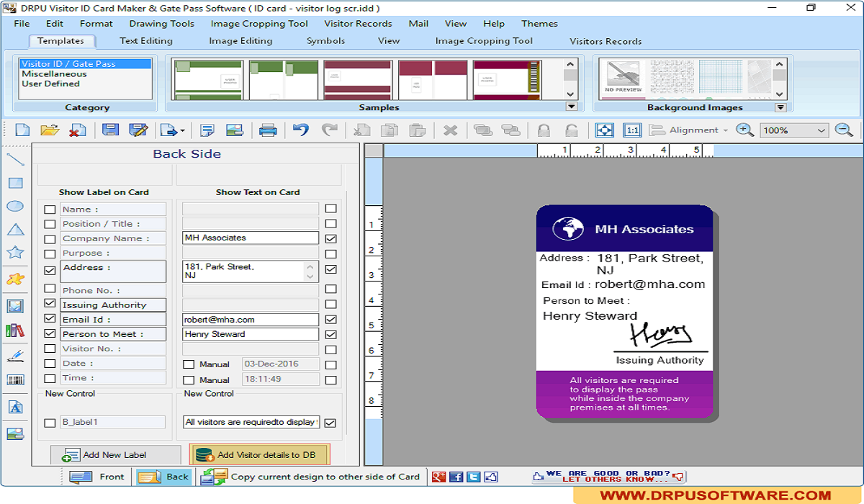Open the zoom percentage 100% dropdown
Image resolution: width=864 pixels, height=504 pixels.
[821, 131]
